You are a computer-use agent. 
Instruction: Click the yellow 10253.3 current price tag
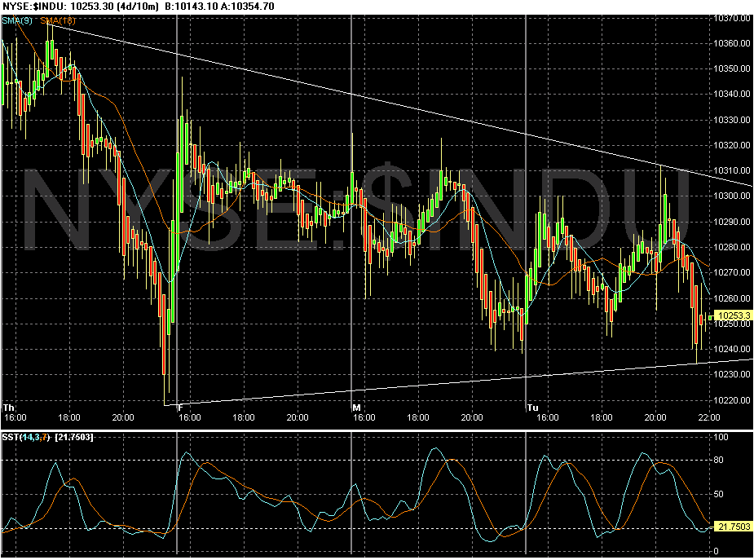tap(734, 315)
